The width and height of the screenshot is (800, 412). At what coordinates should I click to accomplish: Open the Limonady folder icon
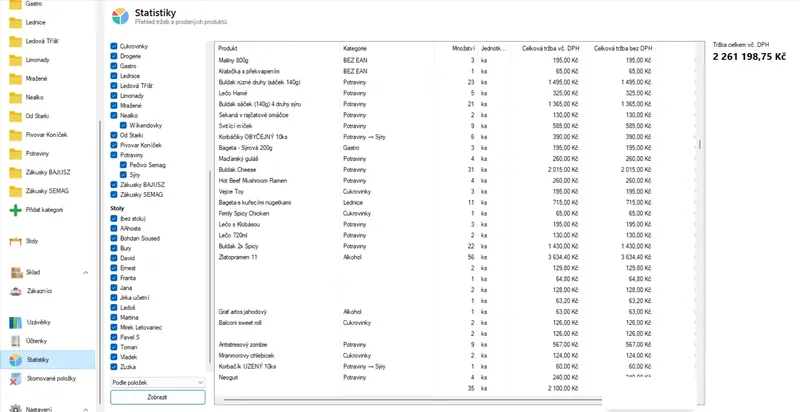pyautogui.click(x=15, y=60)
